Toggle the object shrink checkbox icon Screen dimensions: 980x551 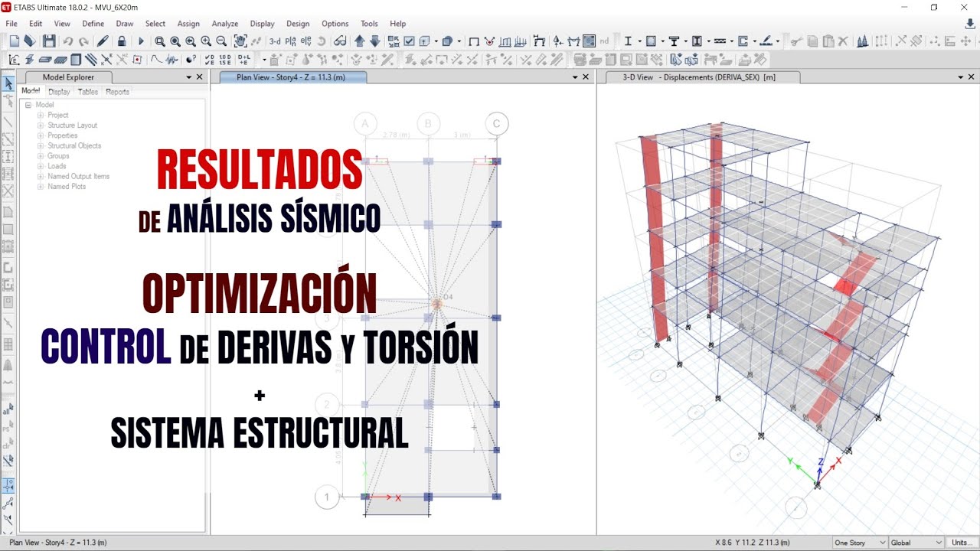pyautogui.click(x=393, y=41)
